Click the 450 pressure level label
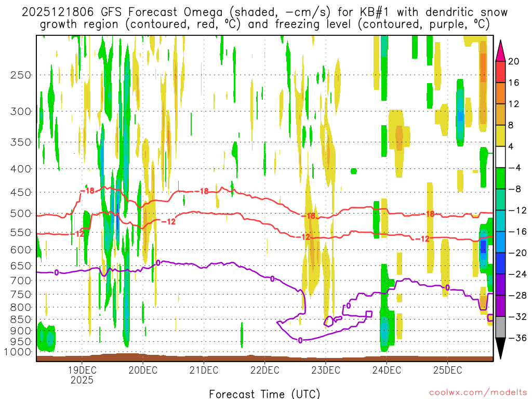 (x=21, y=192)
